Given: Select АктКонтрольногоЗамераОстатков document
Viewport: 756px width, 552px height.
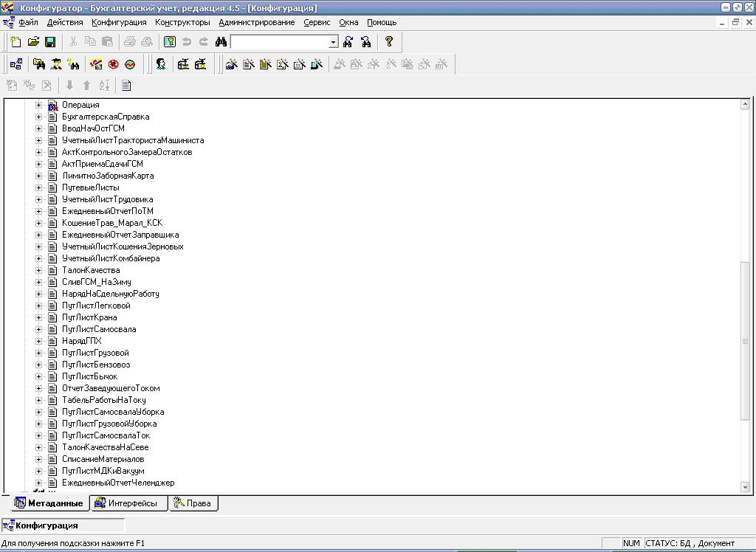Looking at the screenshot, I should tap(127, 152).
